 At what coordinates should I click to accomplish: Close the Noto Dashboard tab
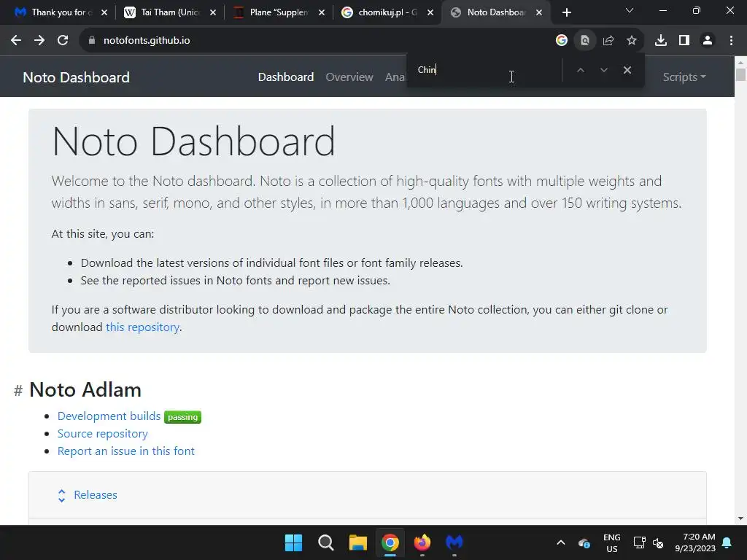coord(539,12)
